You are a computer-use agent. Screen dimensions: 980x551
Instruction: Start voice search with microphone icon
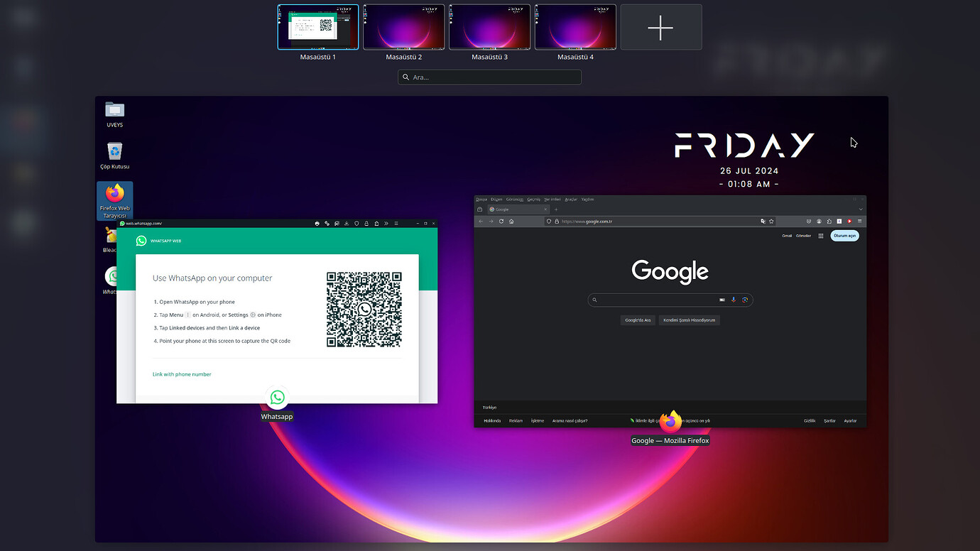tap(734, 300)
